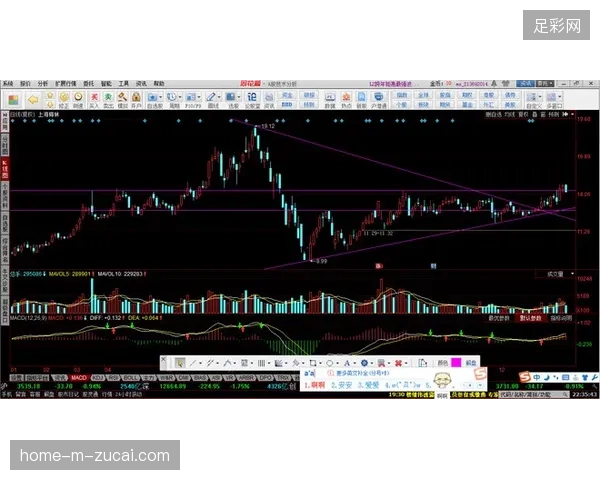Click the 指数 index button
The width and height of the screenshot is (600, 480).
click(x=401, y=95)
